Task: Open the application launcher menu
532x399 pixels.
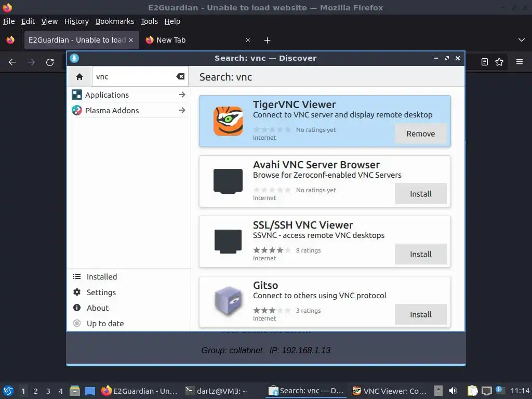Action: [8, 391]
